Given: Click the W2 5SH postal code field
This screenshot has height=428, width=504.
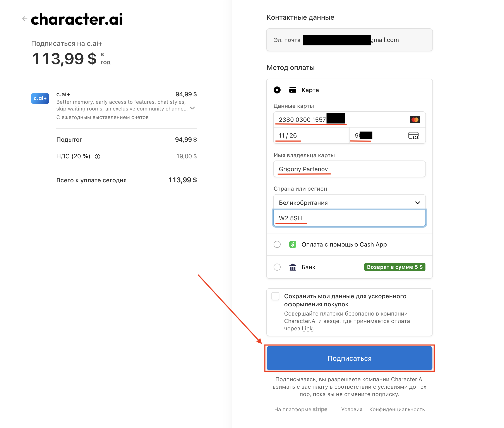Looking at the screenshot, I should [x=349, y=218].
